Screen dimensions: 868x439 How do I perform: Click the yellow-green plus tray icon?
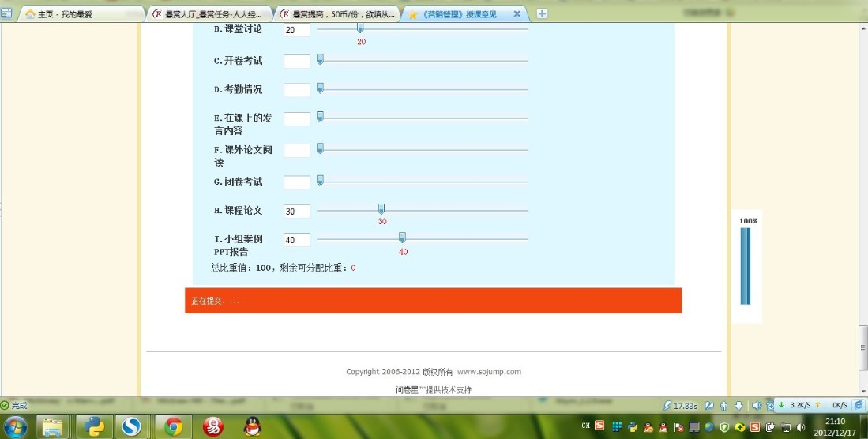tap(740, 427)
